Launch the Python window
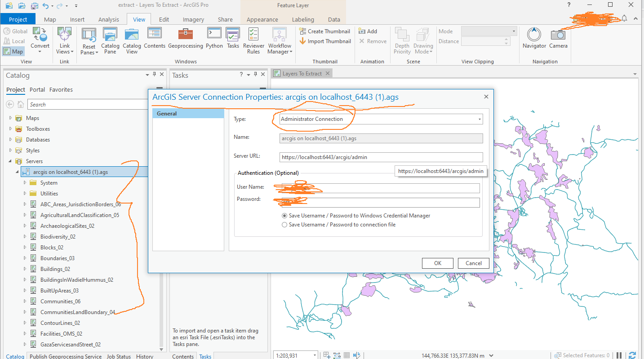The height and width of the screenshot is (359, 644). 214,38
